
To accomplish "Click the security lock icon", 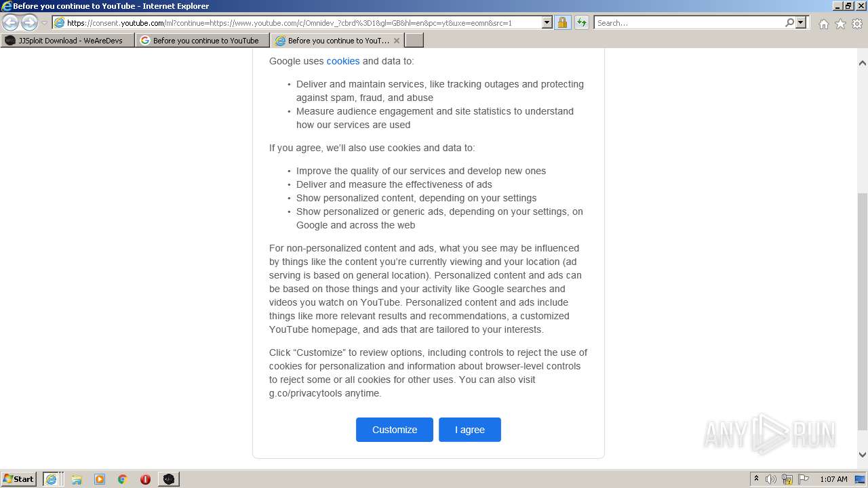I will [562, 22].
